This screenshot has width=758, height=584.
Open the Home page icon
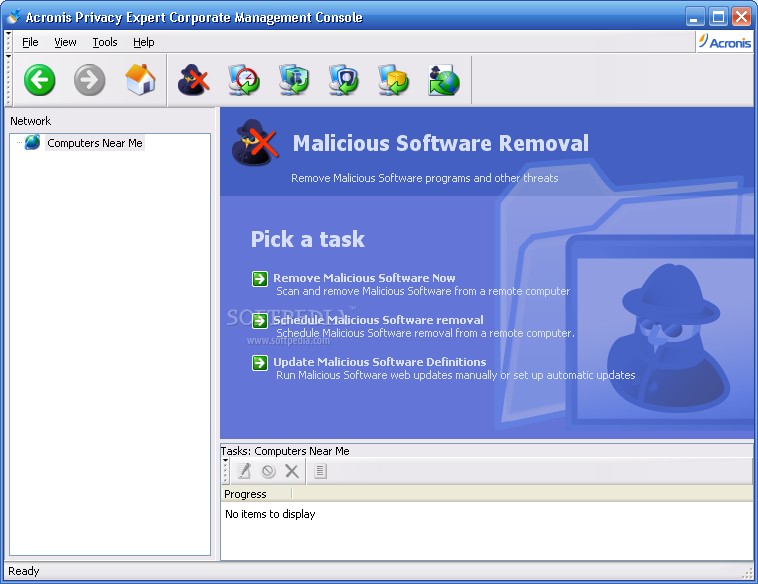[x=140, y=80]
